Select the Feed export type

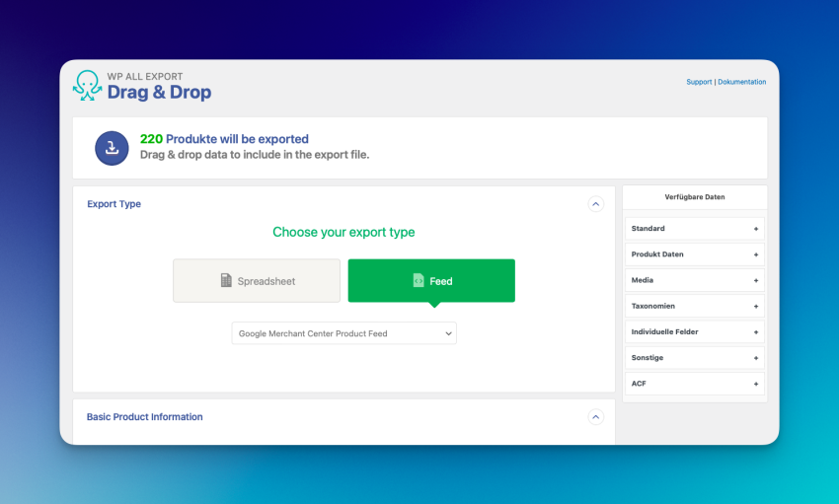tap(431, 281)
